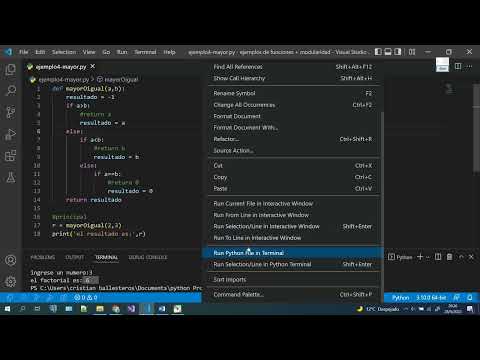Toggle secondary side bar layout icon
The height and width of the screenshot is (360, 480).
point(398,52)
